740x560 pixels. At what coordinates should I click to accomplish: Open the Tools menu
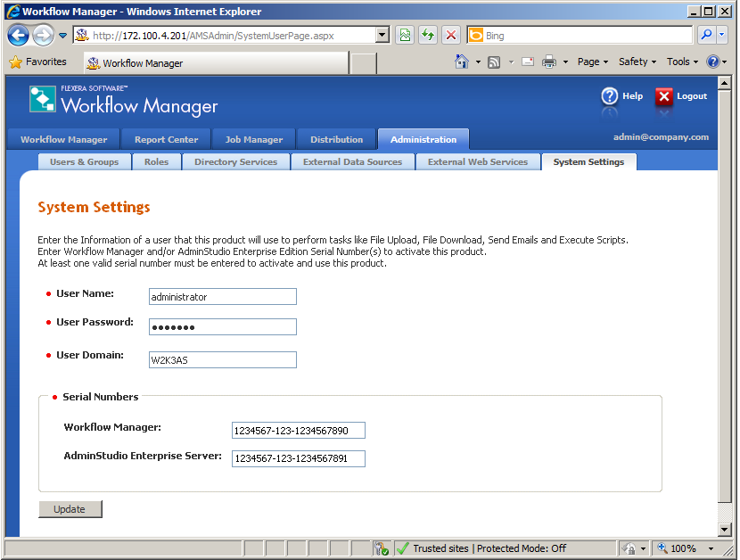click(682, 62)
